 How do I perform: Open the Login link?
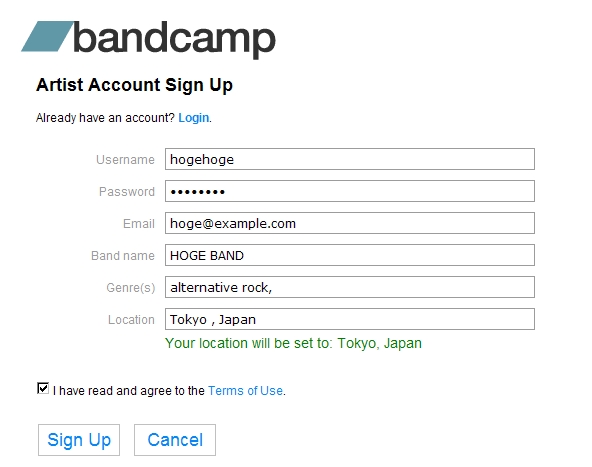pos(193,118)
